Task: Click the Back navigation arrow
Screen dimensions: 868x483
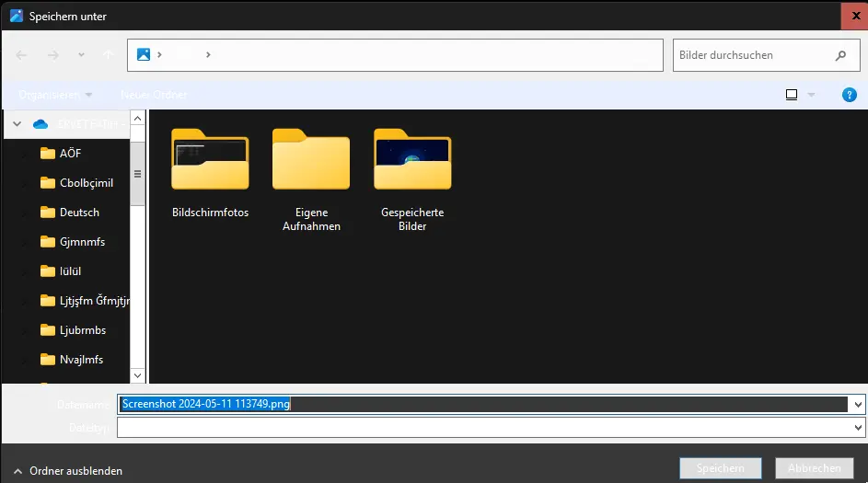Action: 21,55
